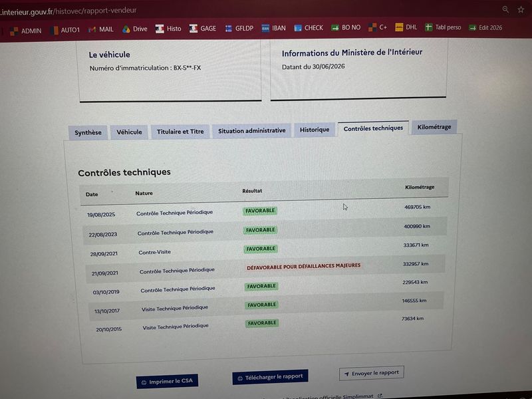Bookmark this page with the star icon
This screenshot has width=532, height=399.
(x=521, y=9)
